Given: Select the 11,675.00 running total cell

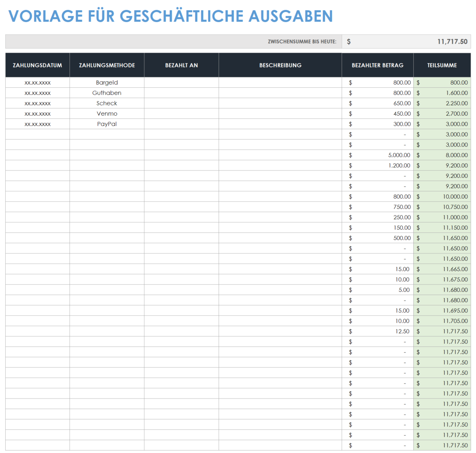Looking at the screenshot, I should (x=442, y=279).
